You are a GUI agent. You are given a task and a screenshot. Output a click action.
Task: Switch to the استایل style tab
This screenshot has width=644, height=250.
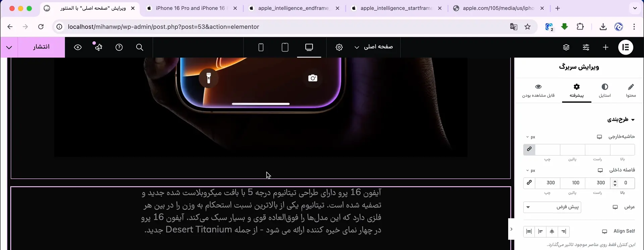point(605,90)
